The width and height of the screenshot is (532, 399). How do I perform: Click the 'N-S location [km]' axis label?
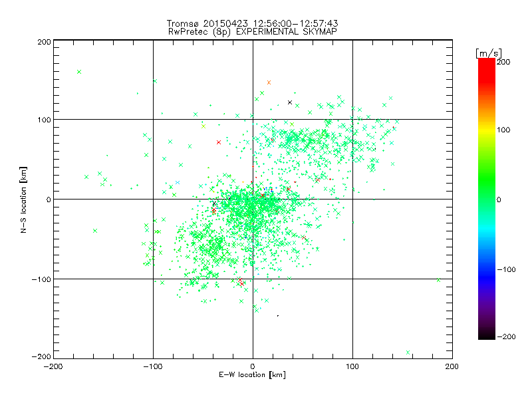tap(23, 199)
